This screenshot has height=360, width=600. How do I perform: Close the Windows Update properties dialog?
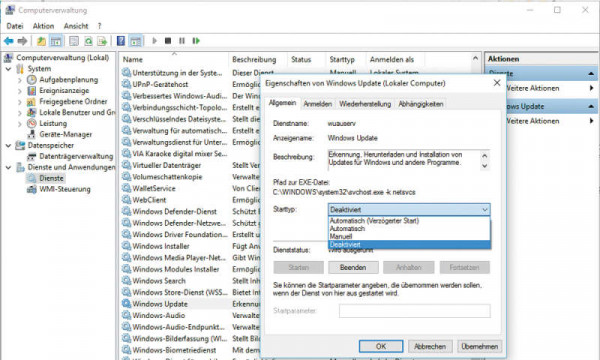497,83
